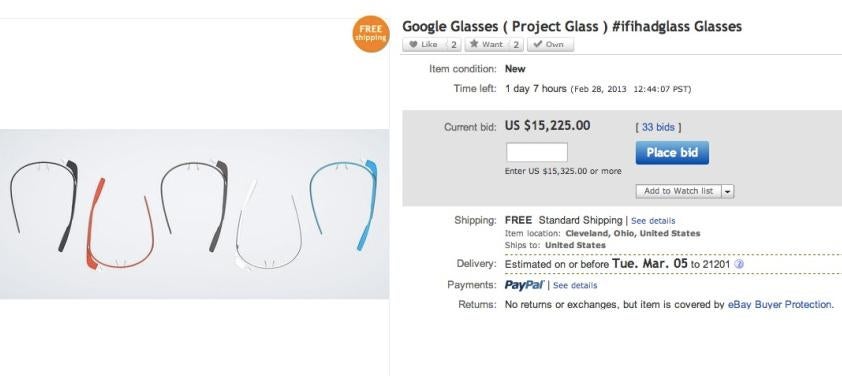Viewport: 842px width, 376px height.
Task: Open the eBay Buyer Protection link
Action: pos(780,305)
